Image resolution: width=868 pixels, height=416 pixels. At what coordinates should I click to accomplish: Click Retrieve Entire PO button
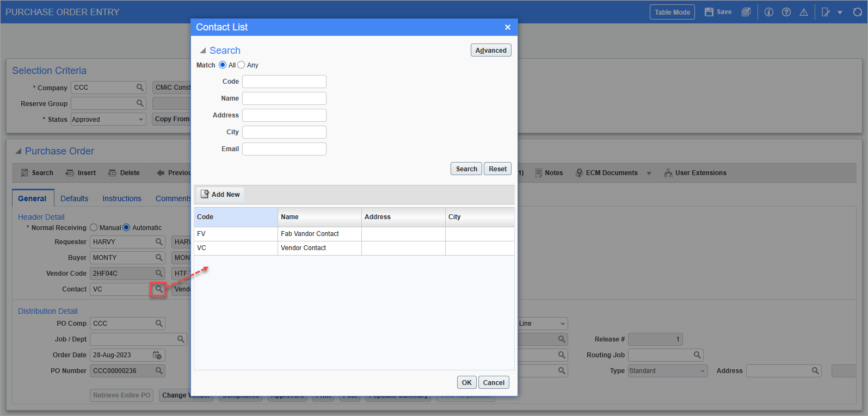click(121, 395)
